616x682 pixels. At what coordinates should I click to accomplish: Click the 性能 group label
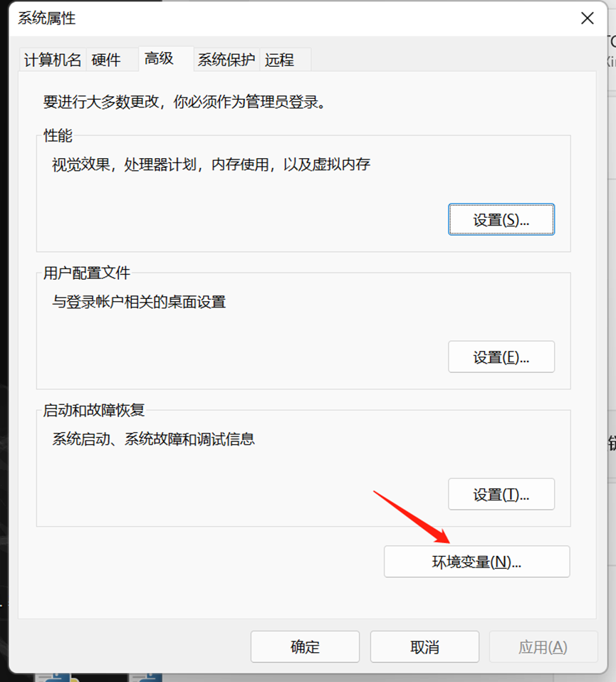click(58, 136)
